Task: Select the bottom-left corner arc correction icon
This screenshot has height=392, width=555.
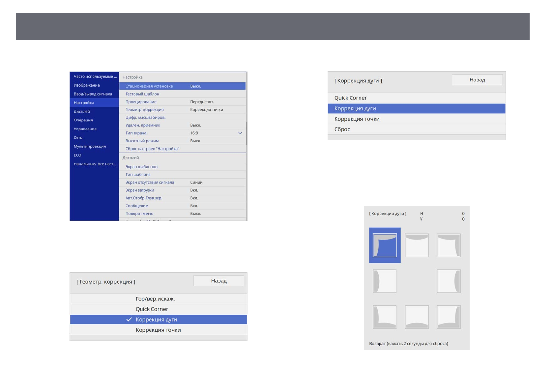Action: tap(385, 317)
